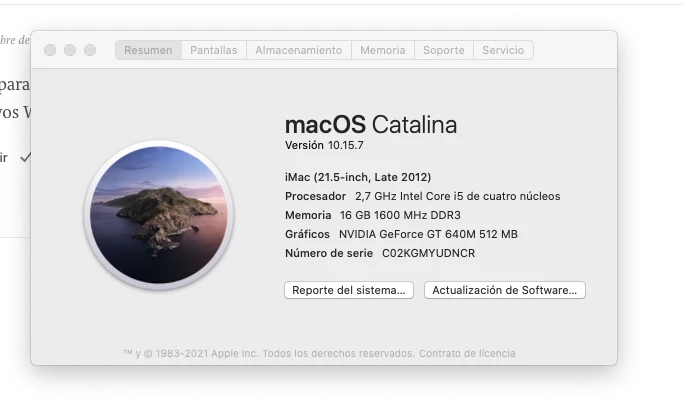Click the zoom window button
Image resolution: width=683 pixels, height=400 pixels.
click(90, 50)
